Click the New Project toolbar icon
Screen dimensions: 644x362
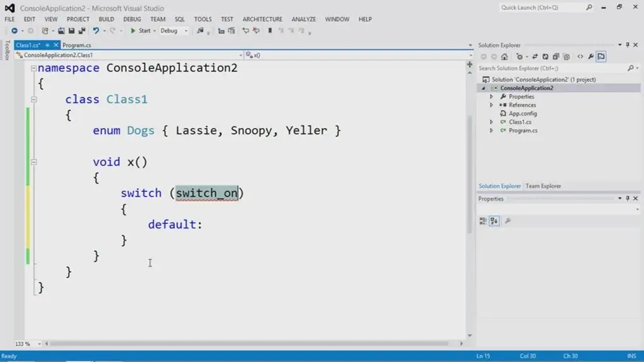(x=45, y=31)
